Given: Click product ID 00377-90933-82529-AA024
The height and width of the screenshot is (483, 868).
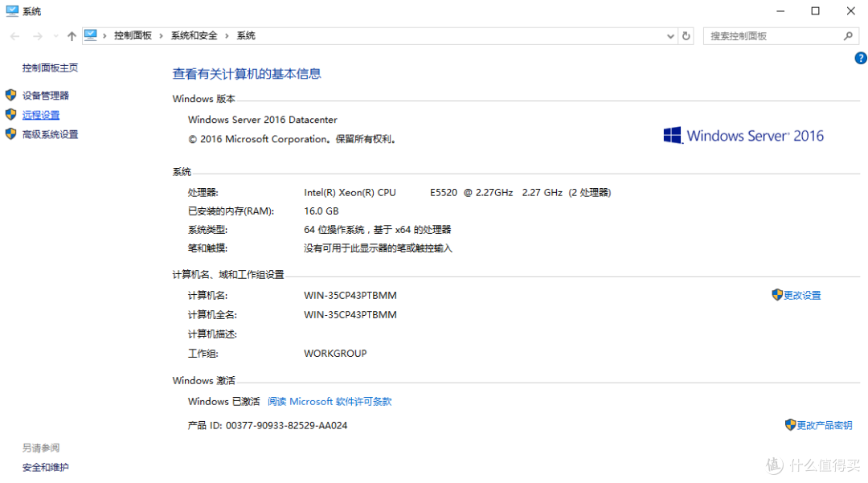Looking at the screenshot, I should tap(286, 425).
